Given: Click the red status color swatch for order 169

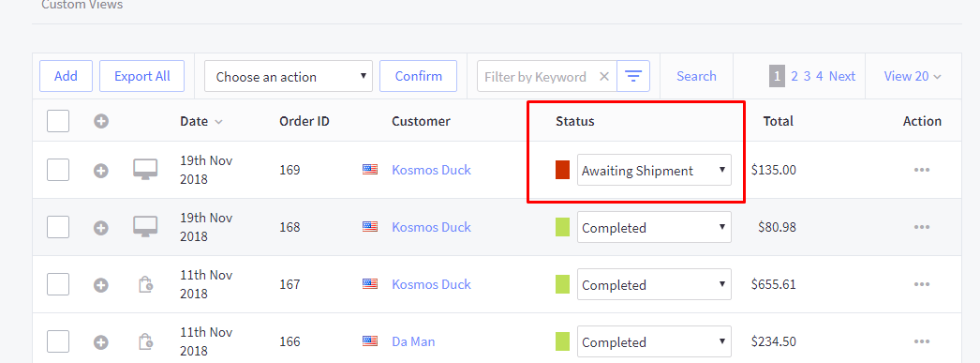Looking at the screenshot, I should click(562, 170).
